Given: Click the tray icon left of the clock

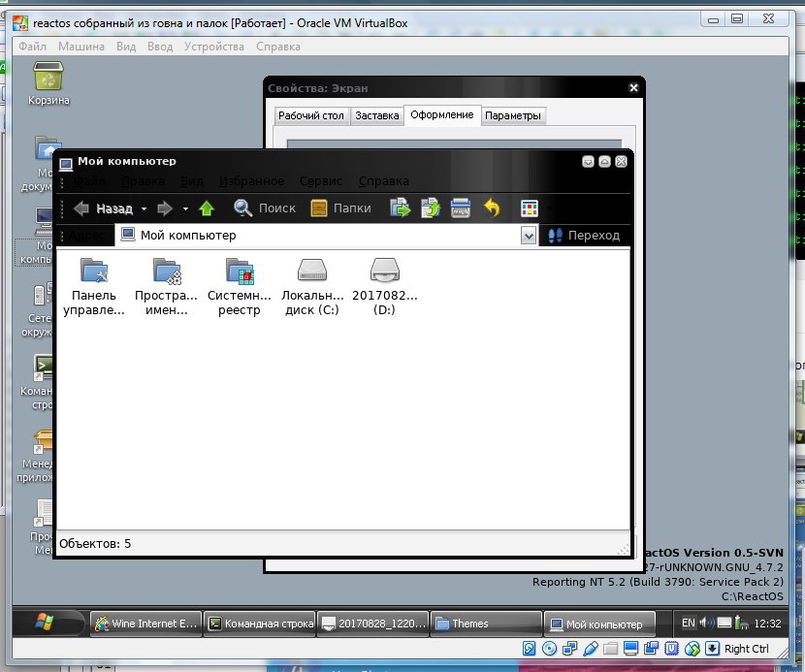Looking at the screenshot, I should (741, 624).
